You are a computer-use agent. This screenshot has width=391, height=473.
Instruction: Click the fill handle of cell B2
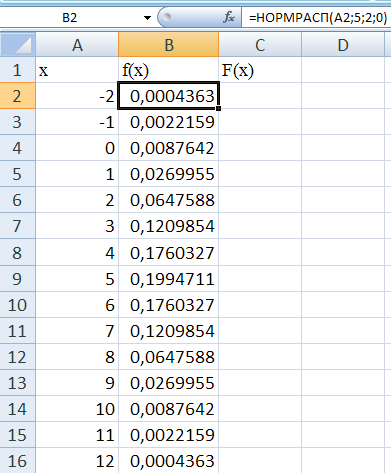point(218,108)
